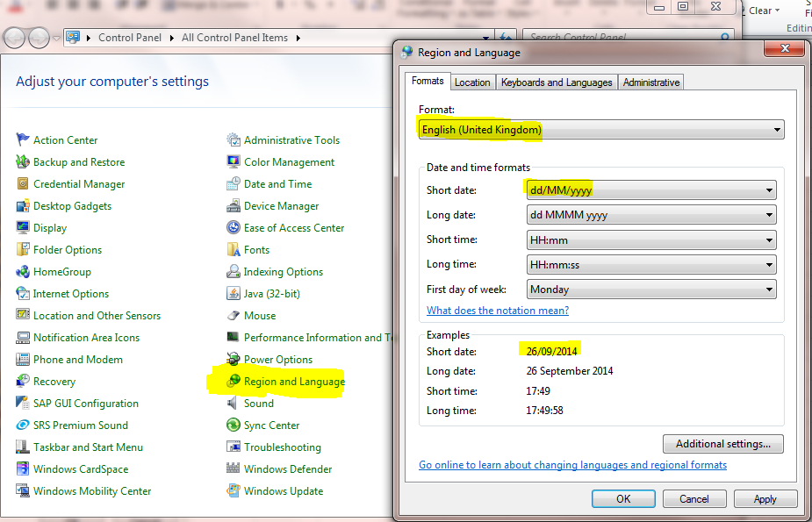
Task: Open the Backup and Restore icon
Action: pyautogui.click(x=23, y=162)
